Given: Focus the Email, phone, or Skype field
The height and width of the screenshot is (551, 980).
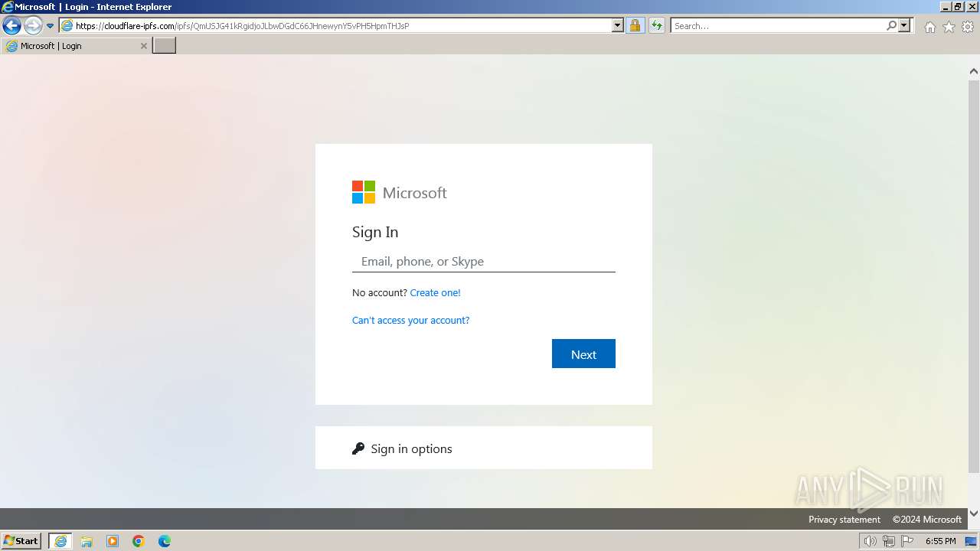Looking at the screenshot, I should 484,261.
